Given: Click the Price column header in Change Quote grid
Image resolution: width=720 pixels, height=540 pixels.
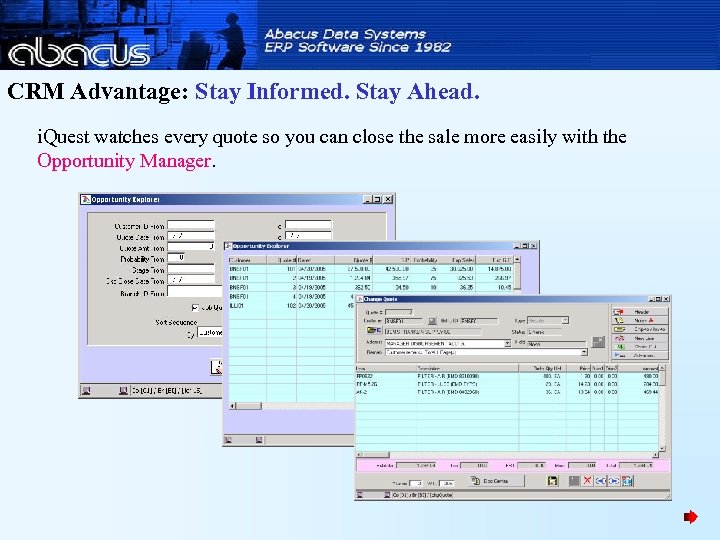Looking at the screenshot, I should click(x=579, y=368).
